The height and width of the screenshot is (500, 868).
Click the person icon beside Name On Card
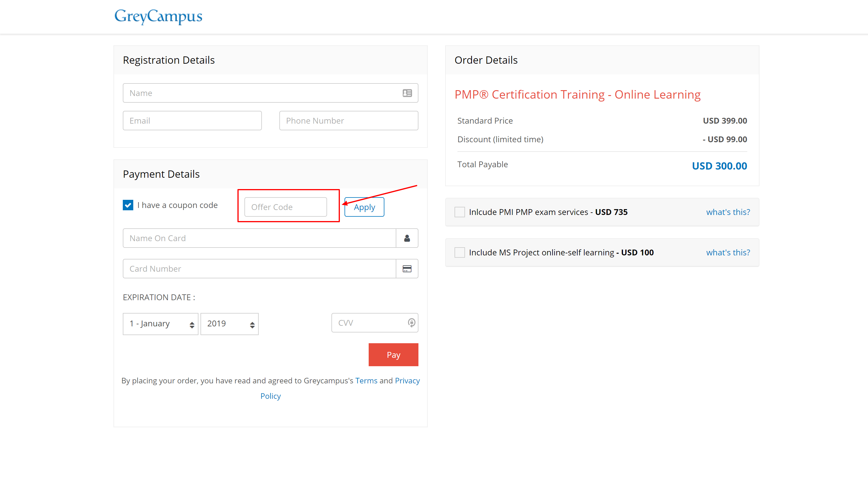click(407, 238)
